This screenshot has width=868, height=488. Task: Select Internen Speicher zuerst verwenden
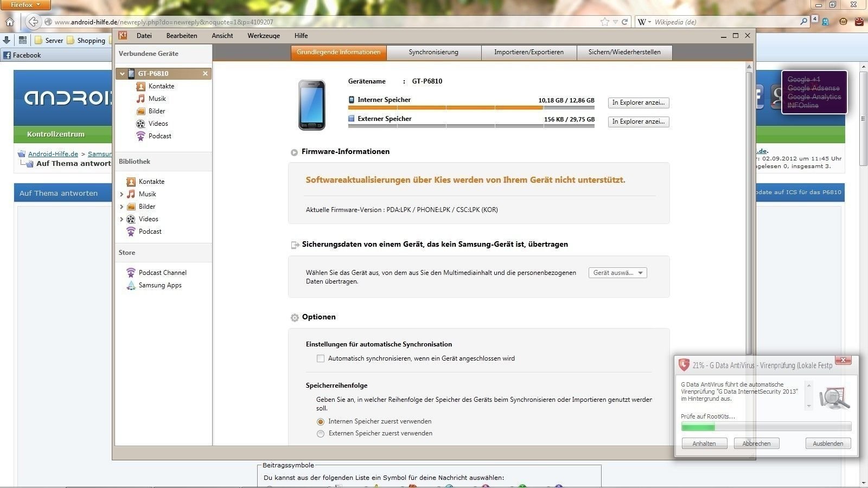click(x=321, y=421)
